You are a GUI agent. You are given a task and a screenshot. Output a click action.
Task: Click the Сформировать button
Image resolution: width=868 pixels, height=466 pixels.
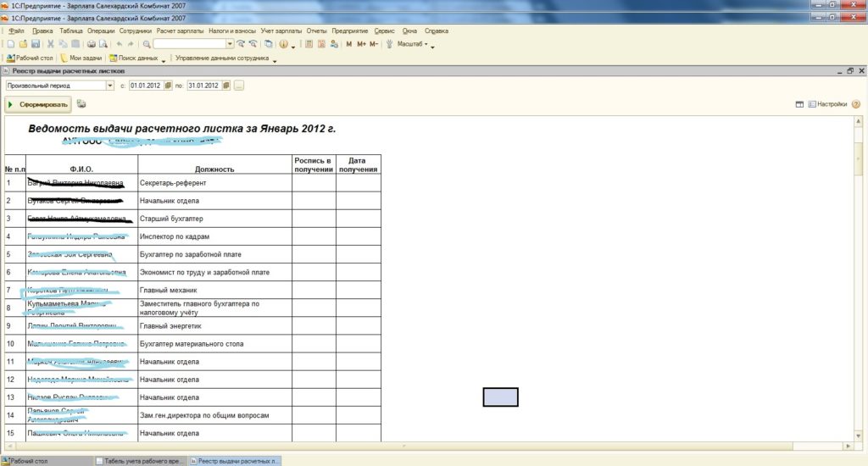pos(38,104)
